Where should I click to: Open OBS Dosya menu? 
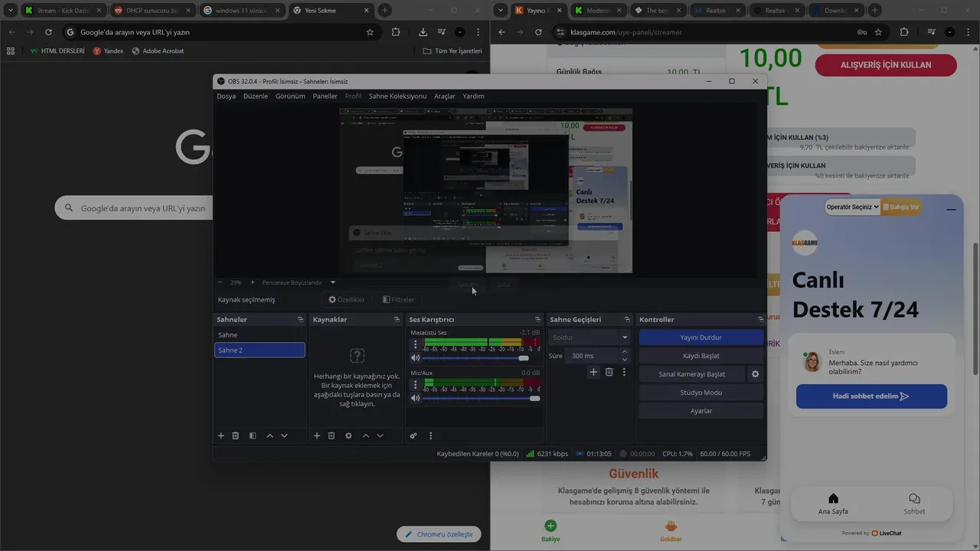[x=226, y=96]
